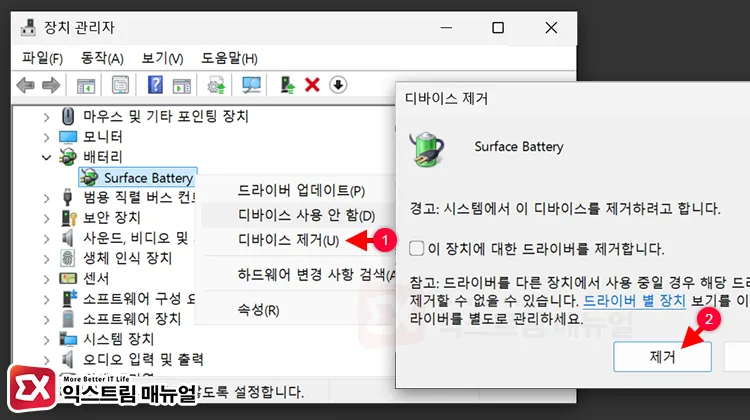Scan for hardware changes monitor icon
750x420 pixels.
click(251, 86)
